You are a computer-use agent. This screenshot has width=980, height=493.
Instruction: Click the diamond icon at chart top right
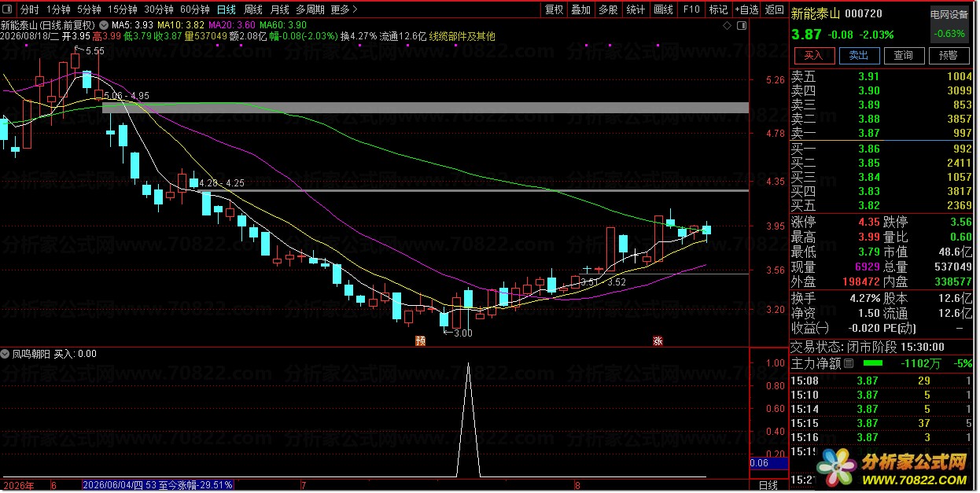tap(728, 26)
